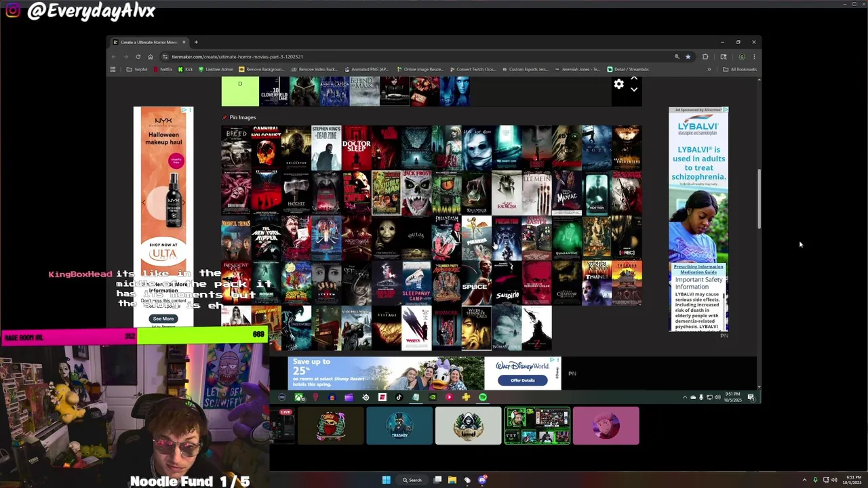Go back in browser history

coord(114,57)
